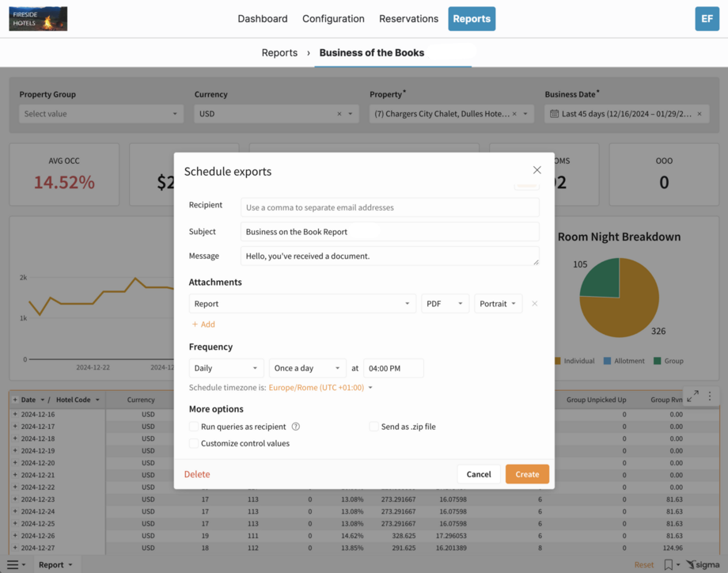Open the Currency dropdown arrow

pyautogui.click(x=350, y=114)
